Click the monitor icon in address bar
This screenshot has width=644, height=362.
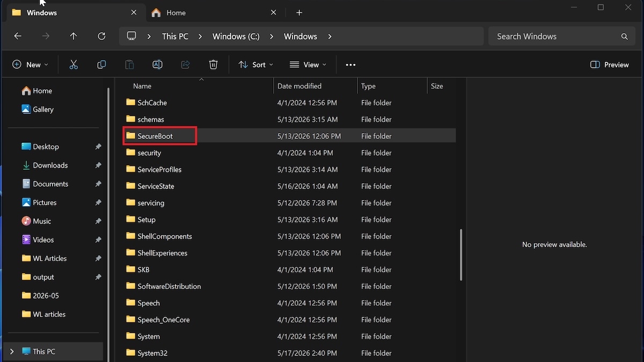[x=131, y=36]
